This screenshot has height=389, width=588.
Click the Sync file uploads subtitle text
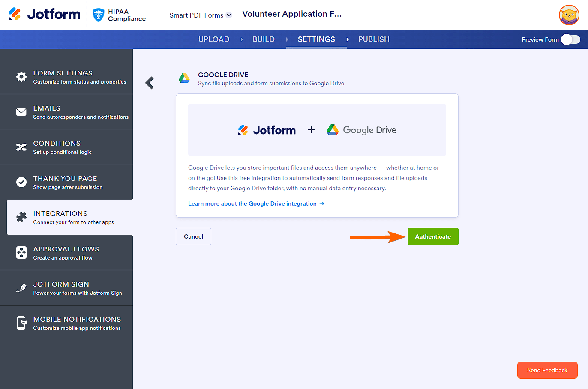pyautogui.click(x=271, y=83)
